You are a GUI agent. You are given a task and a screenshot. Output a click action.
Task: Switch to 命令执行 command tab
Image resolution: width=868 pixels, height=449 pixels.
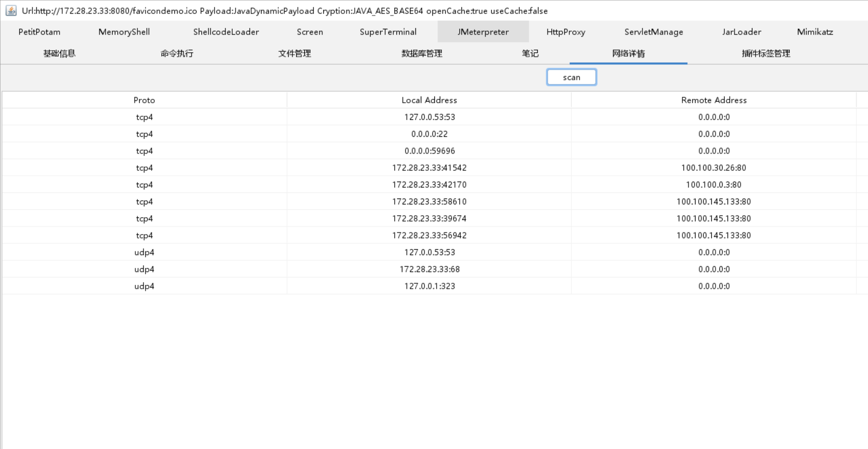177,53
